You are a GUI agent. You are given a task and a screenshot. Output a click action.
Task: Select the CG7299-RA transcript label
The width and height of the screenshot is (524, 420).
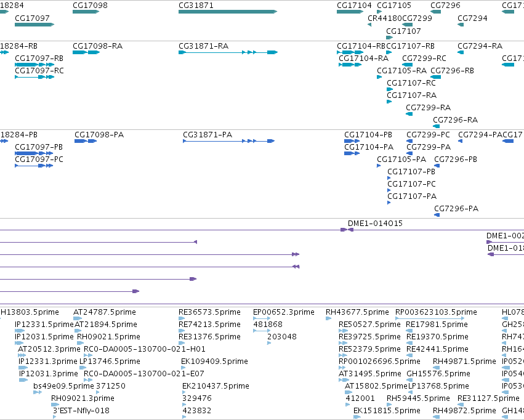point(429,108)
